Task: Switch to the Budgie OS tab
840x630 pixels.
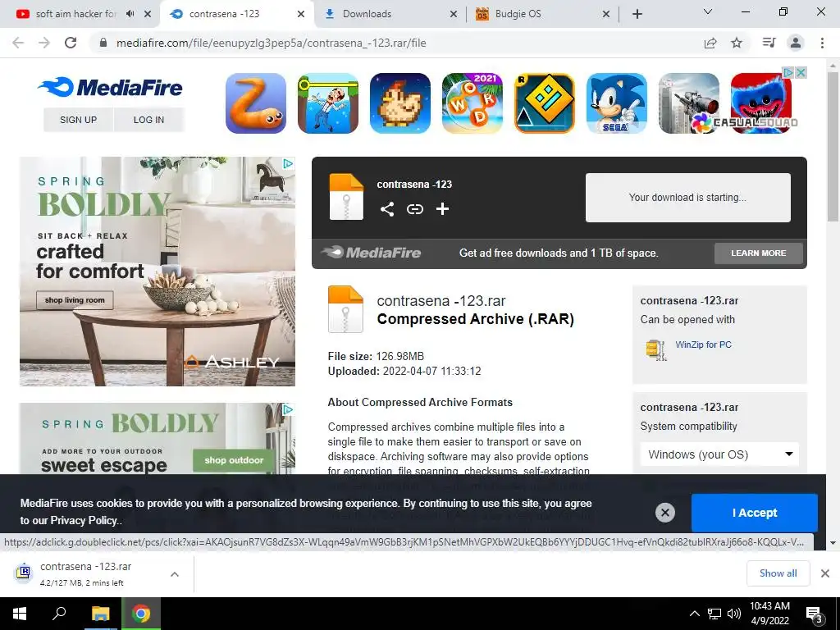Action: pyautogui.click(x=518, y=14)
